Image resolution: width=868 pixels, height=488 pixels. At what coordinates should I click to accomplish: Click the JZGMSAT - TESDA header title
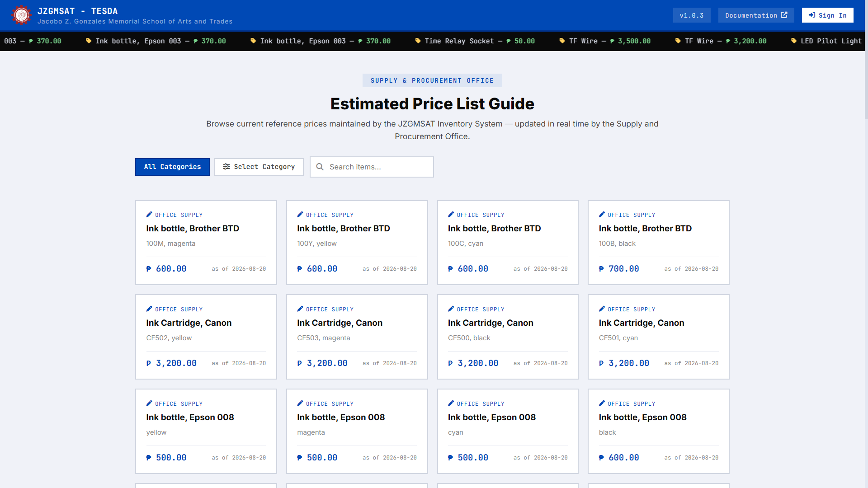(78, 11)
